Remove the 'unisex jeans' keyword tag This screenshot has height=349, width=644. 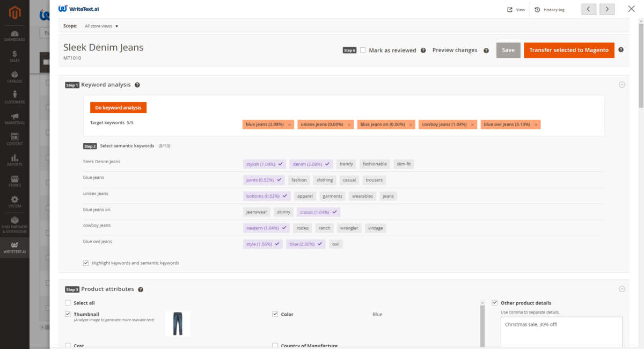349,125
